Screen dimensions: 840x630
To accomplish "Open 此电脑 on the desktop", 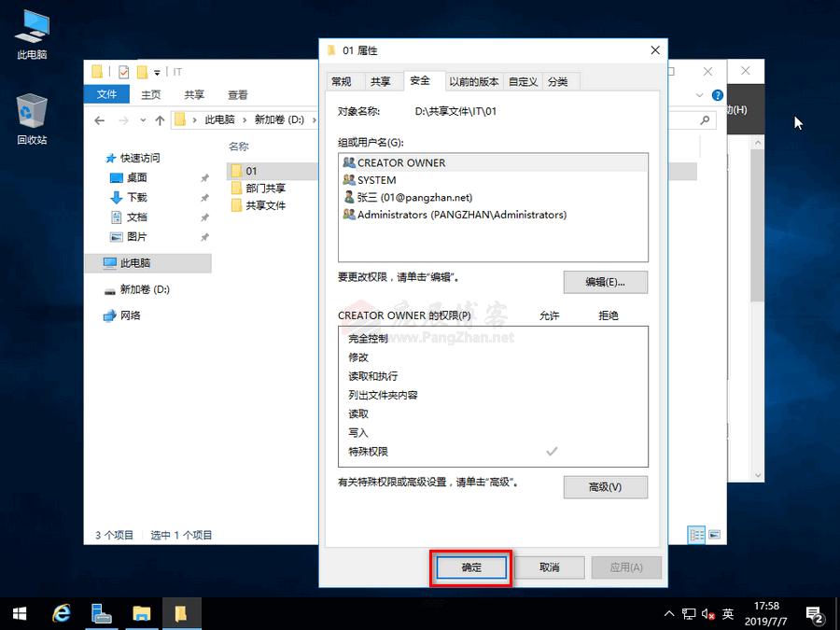I will pyautogui.click(x=31, y=28).
